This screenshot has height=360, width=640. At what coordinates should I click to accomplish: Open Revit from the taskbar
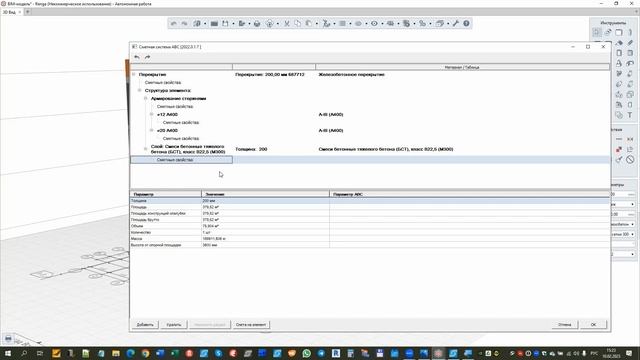click(336, 353)
